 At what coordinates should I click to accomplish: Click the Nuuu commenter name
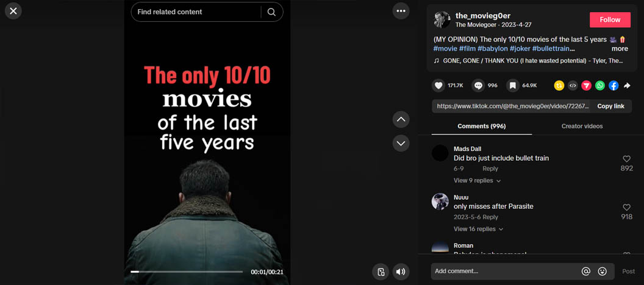(x=461, y=197)
